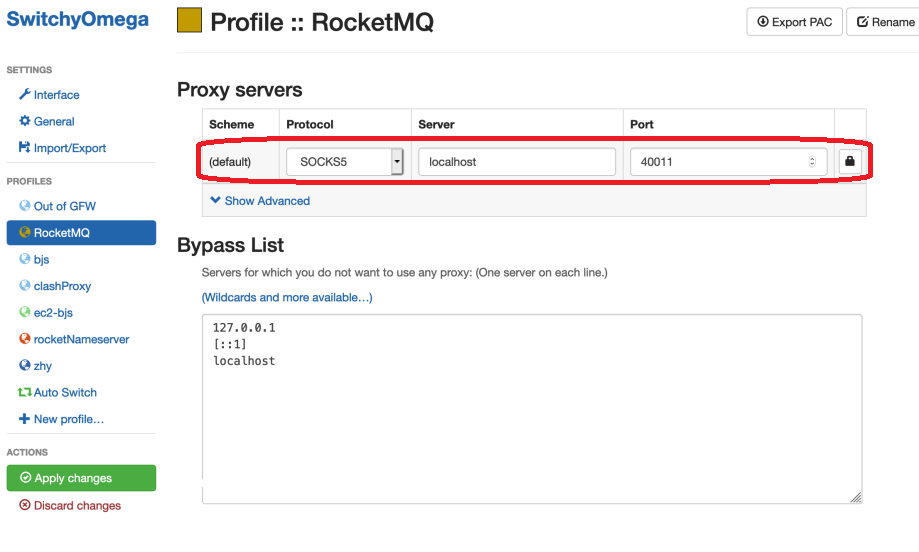Screen dimensions: 919x552
Task: Click the globe icon beside clashProxy
Action: point(25,285)
